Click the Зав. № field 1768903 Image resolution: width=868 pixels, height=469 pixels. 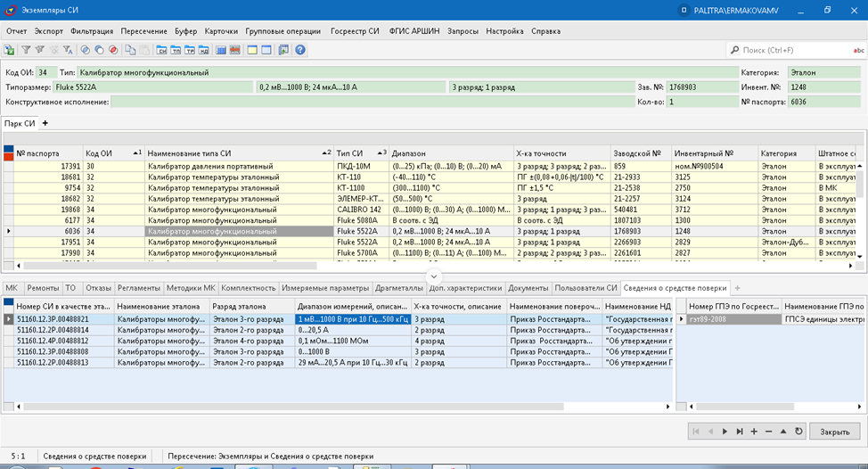tap(702, 86)
